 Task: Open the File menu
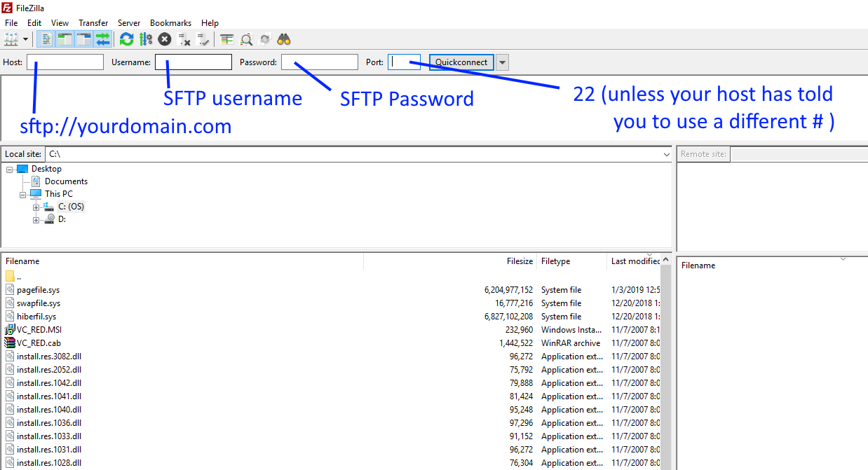[11, 23]
